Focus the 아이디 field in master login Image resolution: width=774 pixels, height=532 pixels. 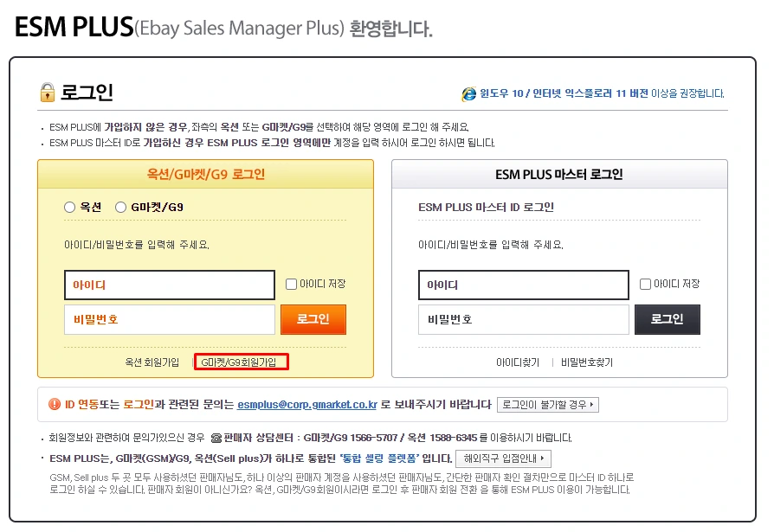(524, 285)
